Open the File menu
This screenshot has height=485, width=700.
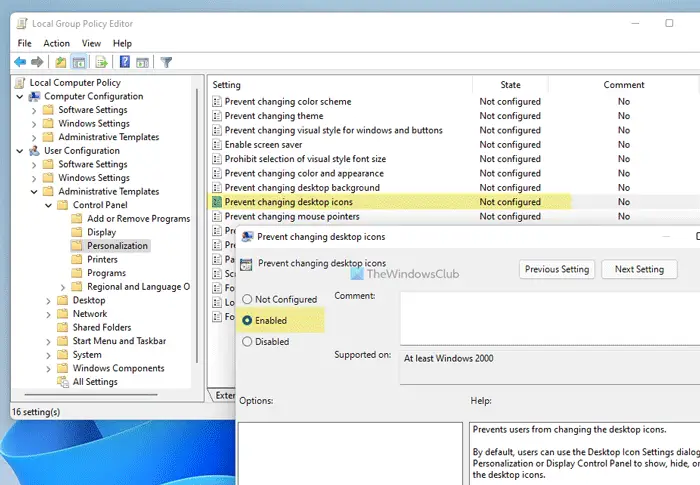click(x=25, y=43)
